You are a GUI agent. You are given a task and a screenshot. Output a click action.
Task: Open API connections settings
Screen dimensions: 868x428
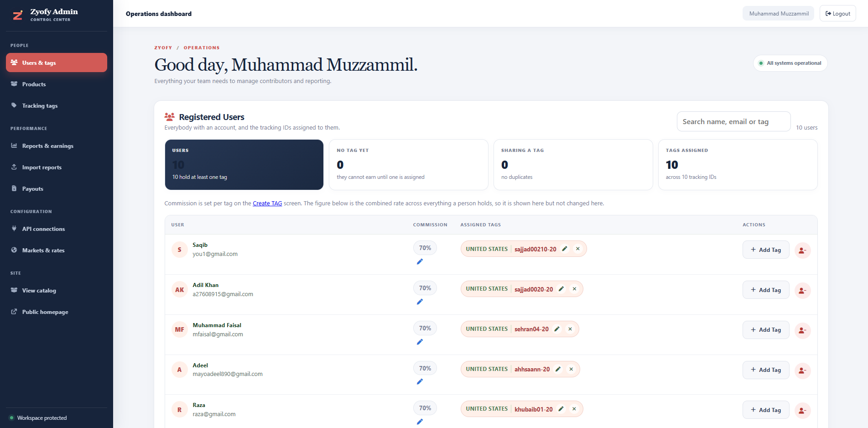tap(57, 229)
